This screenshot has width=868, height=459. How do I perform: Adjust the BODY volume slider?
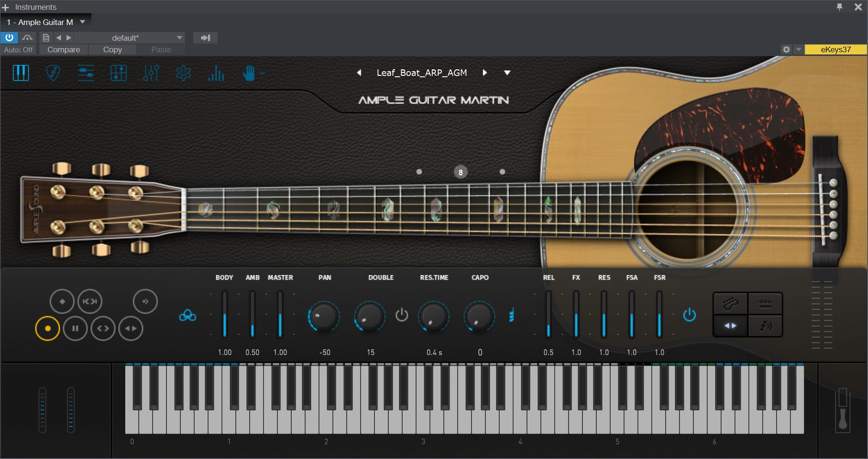pos(225,314)
